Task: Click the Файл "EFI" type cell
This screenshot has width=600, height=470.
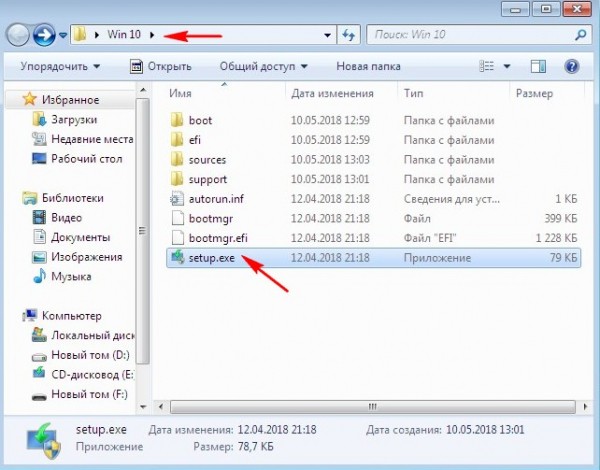Action: (x=430, y=238)
